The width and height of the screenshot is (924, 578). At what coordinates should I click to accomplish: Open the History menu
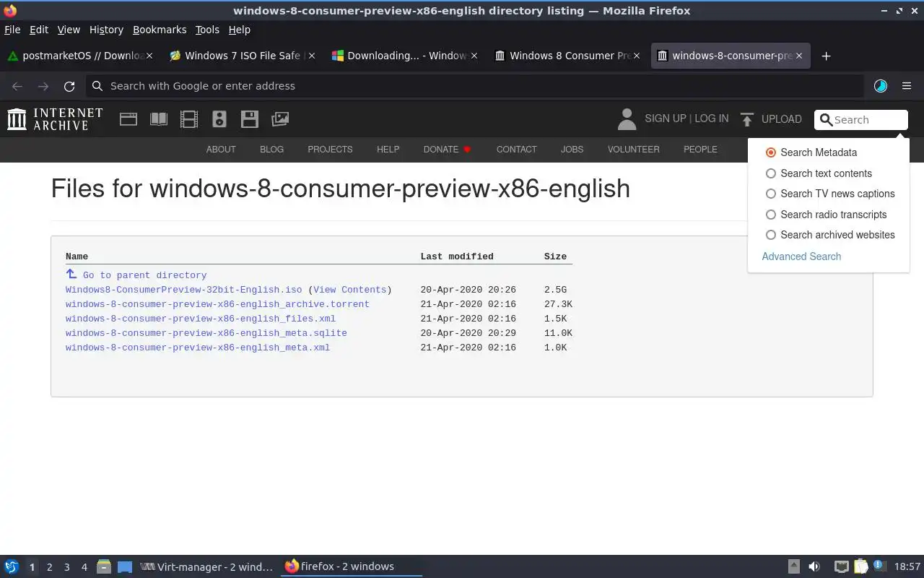pyautogui.click(x=106, y=30)
